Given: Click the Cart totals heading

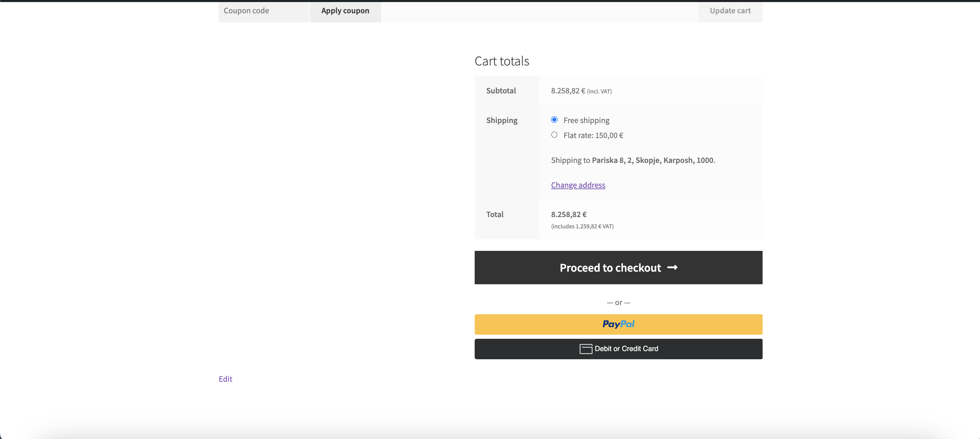Looking at the screenshot, I should (x=501, y=61).
